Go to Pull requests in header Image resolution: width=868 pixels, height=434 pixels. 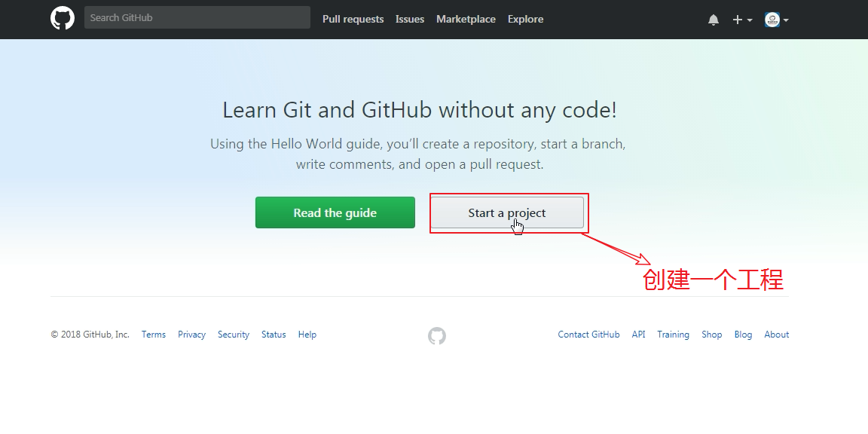pos(353,20)
